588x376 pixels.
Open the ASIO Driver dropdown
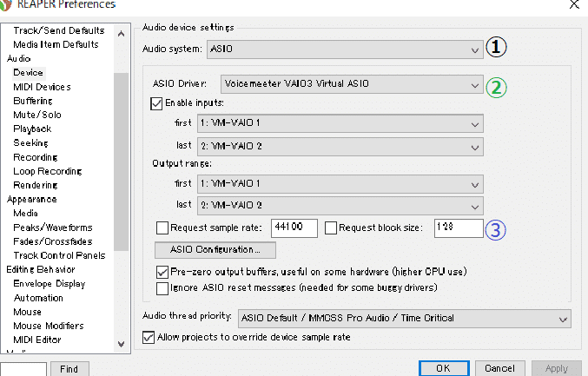coord(352,84)
